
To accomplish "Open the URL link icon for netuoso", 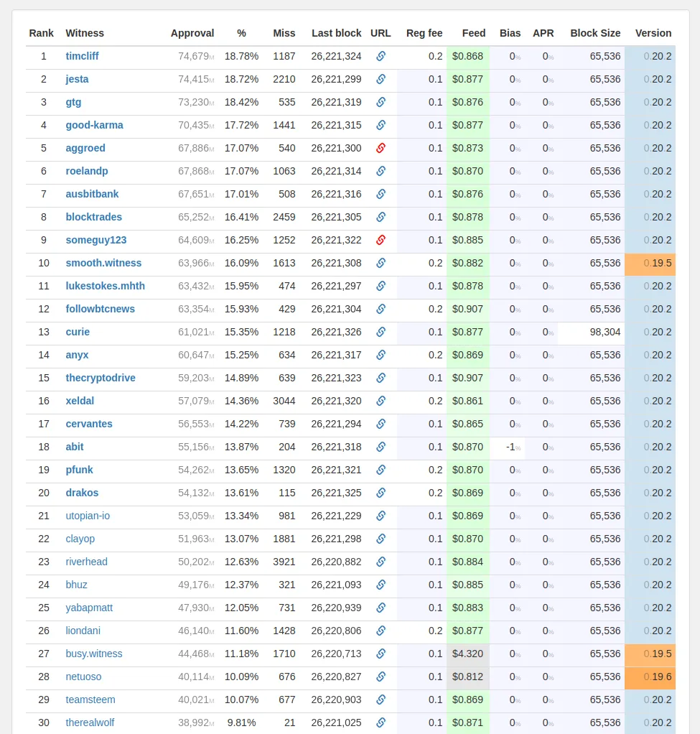I will click(381, 677).
